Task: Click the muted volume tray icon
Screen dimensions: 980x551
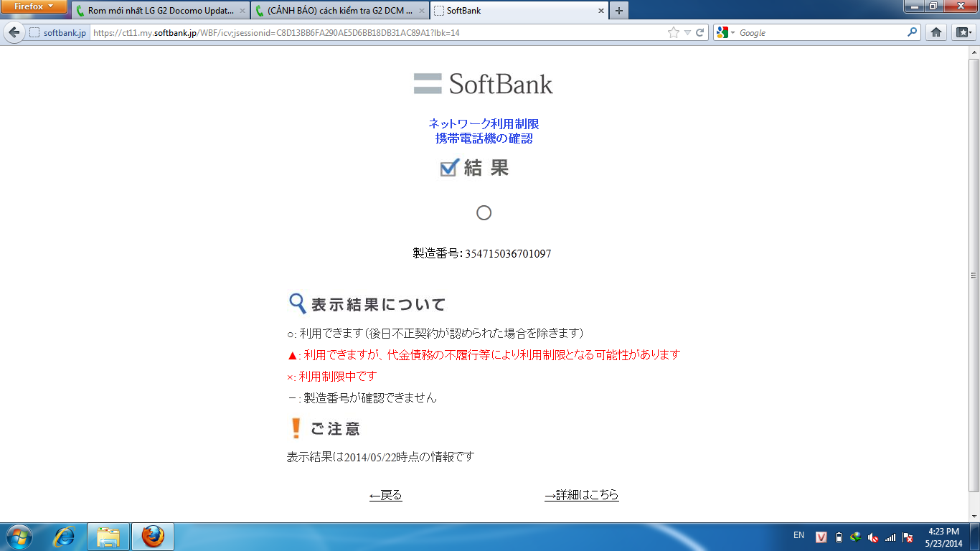Action: tap(873, 537)
